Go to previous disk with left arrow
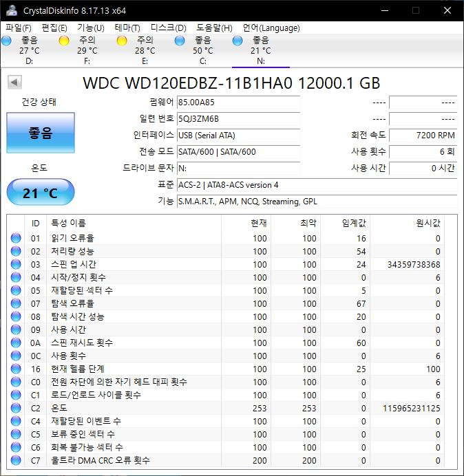 click(14, 82)
